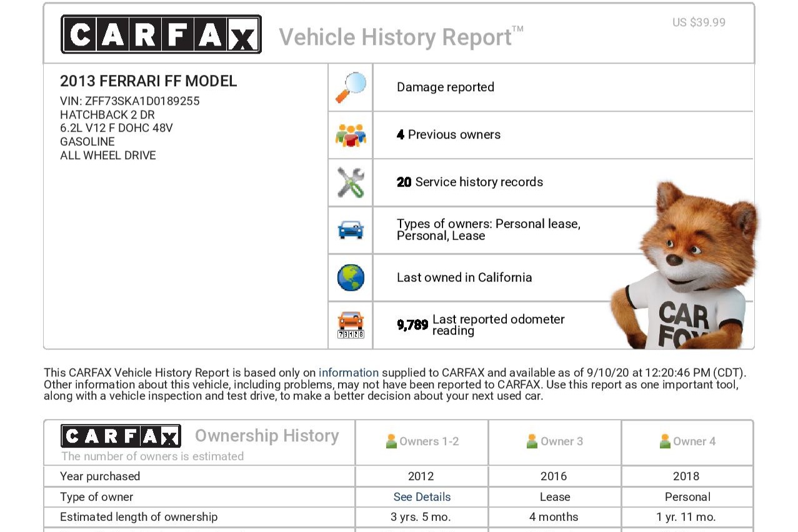Click the 'Lease' owner type for Owner 3
Viewport: 798px width, 532px height.
(555, 497)
